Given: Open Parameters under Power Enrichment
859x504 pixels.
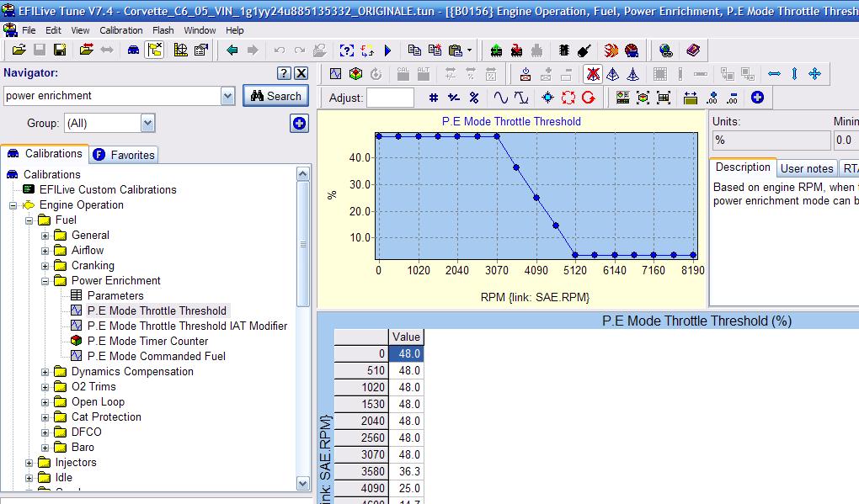Looking at the screenshot, I should tap(115, 295).
